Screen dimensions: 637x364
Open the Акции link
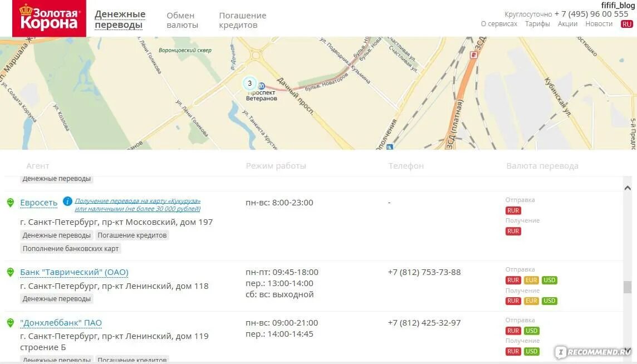[567, 24]
